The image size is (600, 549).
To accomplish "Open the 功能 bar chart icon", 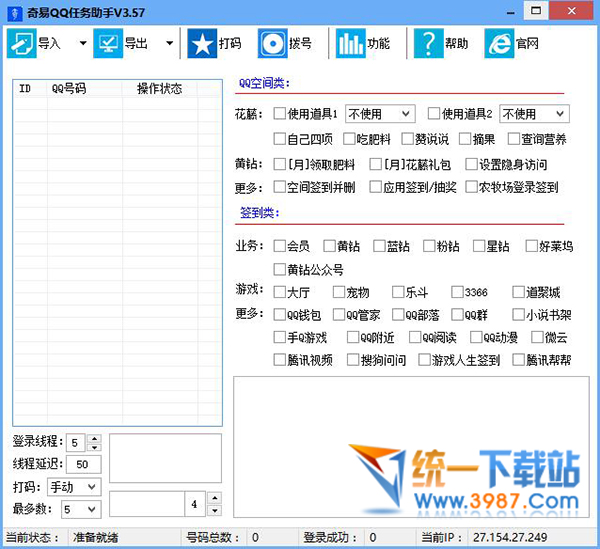I will 351,43.
